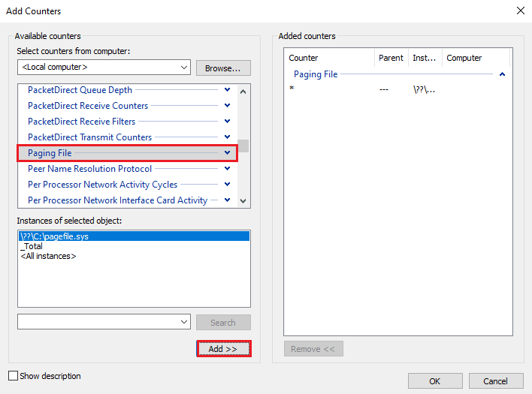Click inside the instance search text field
532x394 pixels.
click(98, 321)
